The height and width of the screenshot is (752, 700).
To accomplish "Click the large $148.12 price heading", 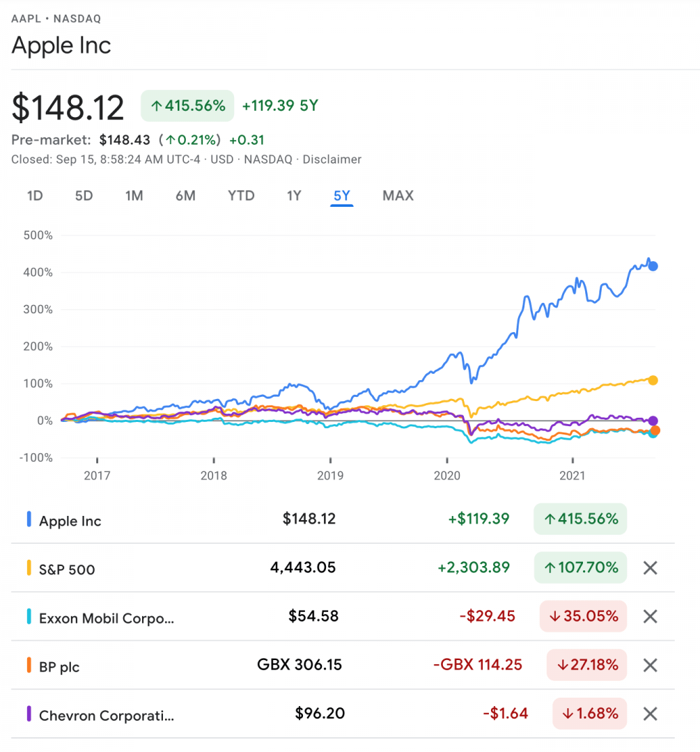I will click(68, 107).
